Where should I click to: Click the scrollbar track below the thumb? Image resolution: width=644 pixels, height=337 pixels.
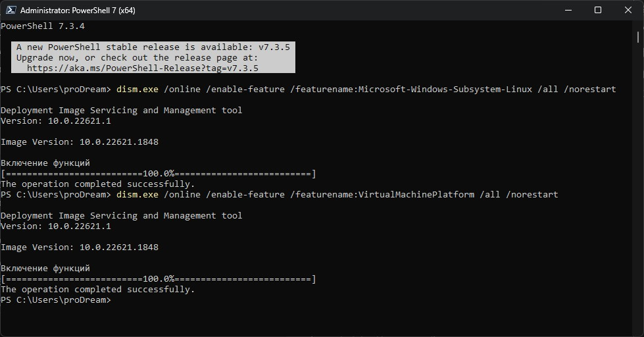click(638, 189)
